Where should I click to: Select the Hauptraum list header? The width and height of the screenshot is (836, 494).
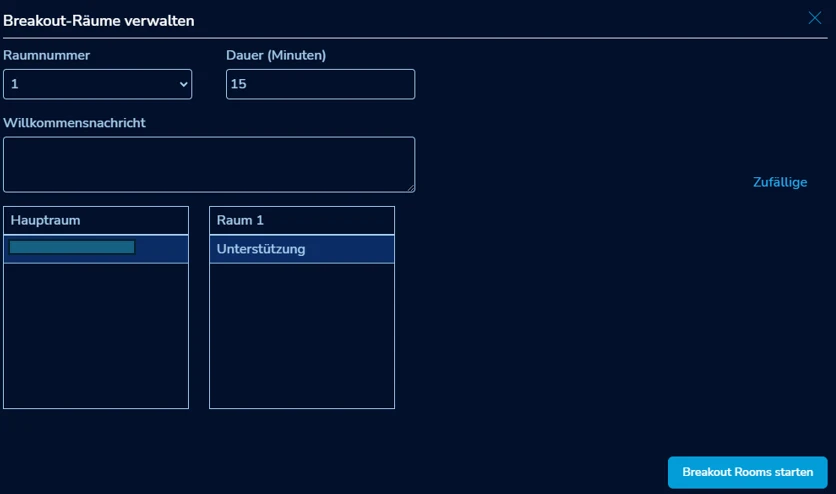96,220
